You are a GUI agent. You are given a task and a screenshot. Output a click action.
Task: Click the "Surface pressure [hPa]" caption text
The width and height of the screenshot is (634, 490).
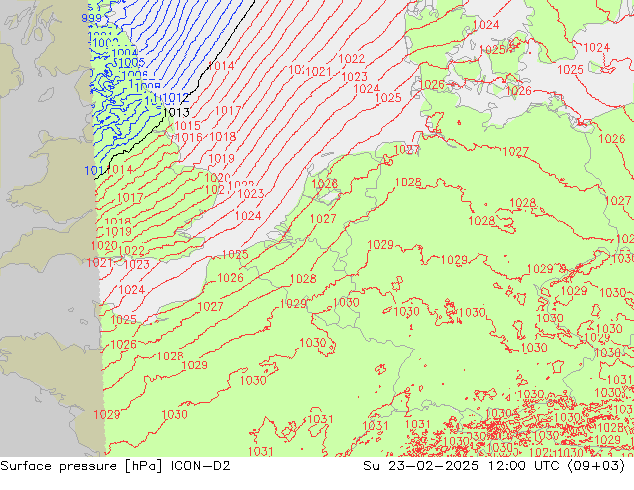(x=82, y=466)
